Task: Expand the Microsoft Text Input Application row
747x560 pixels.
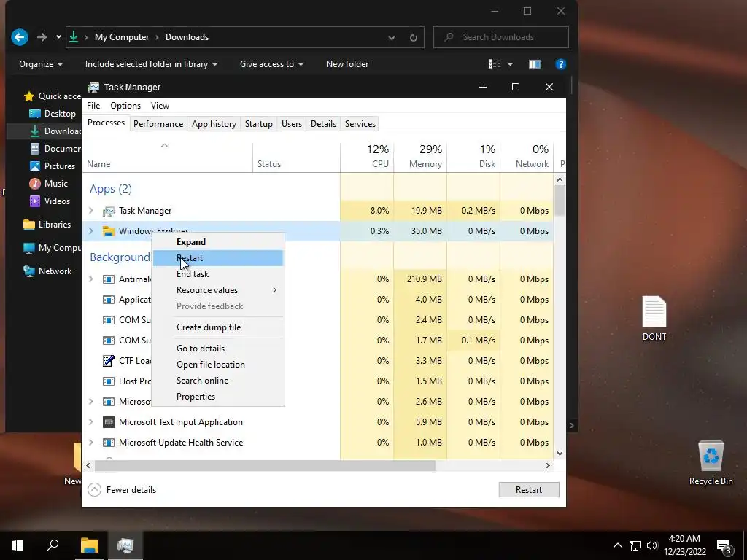Action: coord(91,422)
